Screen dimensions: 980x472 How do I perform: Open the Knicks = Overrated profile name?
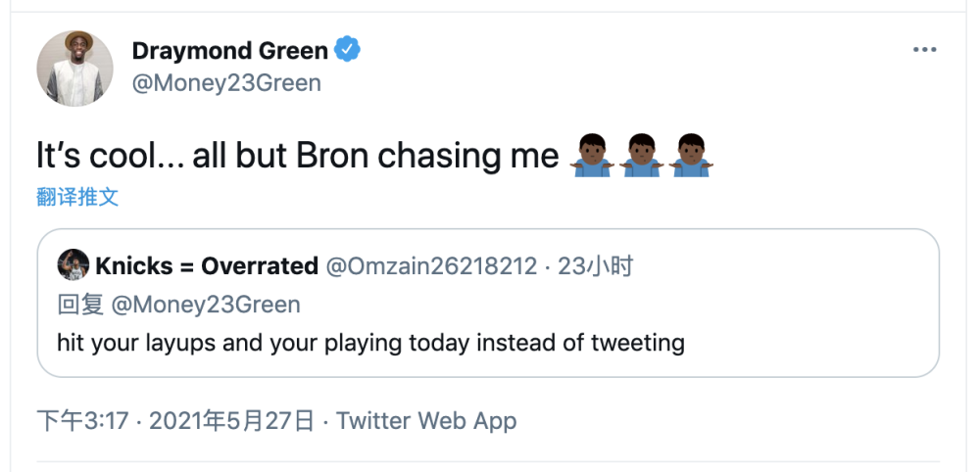tap(207, 265)
